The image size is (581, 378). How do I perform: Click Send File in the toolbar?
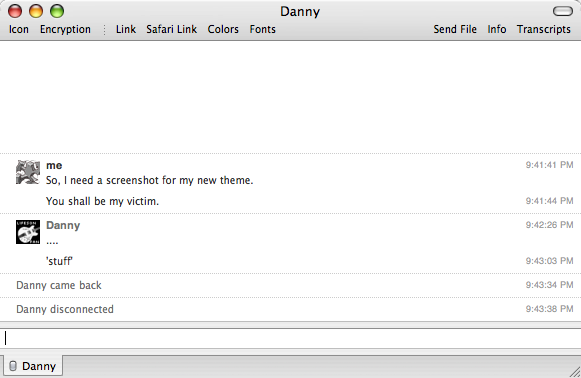pyautogui.click(x=455, y=29)
